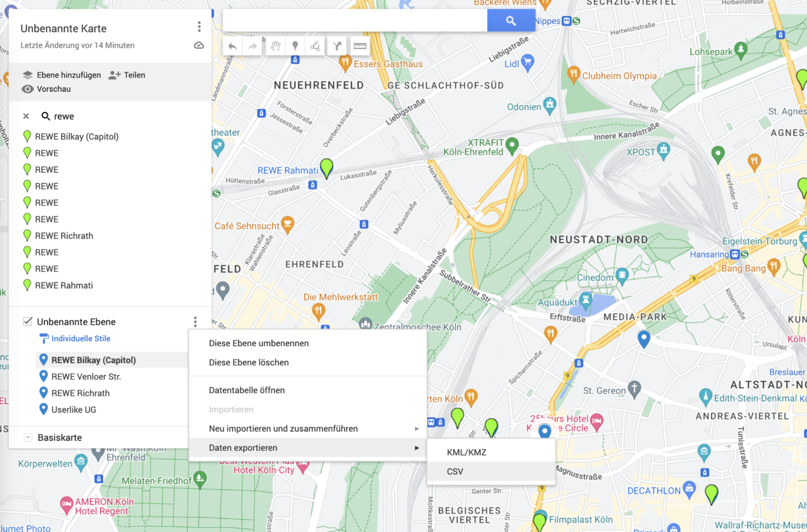Select the Add marker tool
This screenshot has height=532, width=807.
pos(295,46)
